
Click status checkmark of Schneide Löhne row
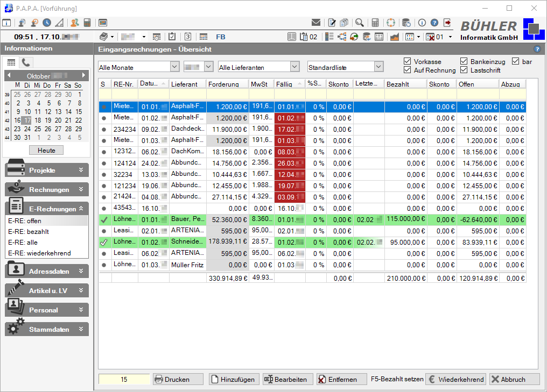point(104,243)
